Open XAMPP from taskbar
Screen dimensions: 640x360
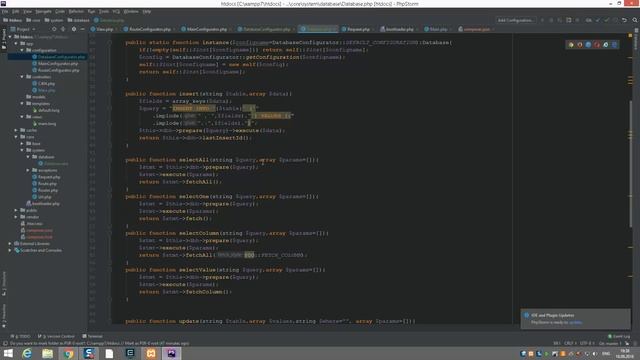pos(151,353)
